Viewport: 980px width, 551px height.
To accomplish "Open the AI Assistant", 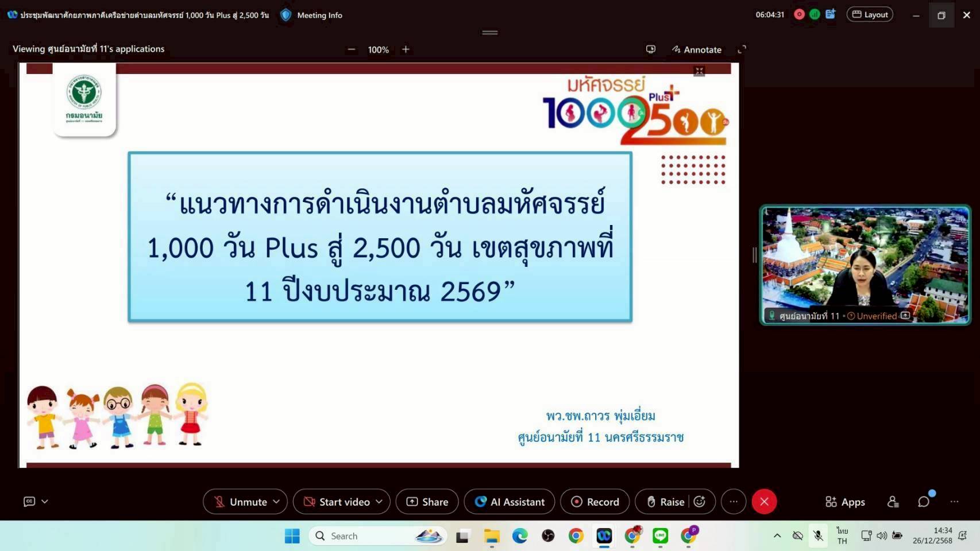I will [x=509, y=502].
